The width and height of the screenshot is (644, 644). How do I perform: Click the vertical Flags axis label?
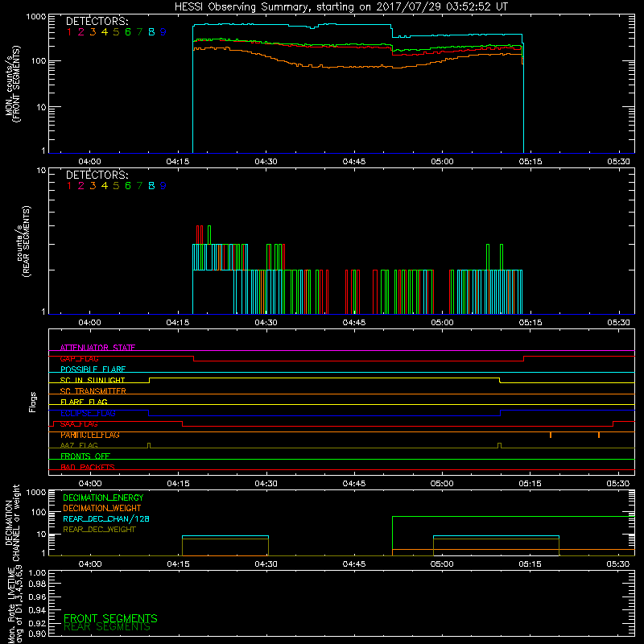click(x=33, y=402)
